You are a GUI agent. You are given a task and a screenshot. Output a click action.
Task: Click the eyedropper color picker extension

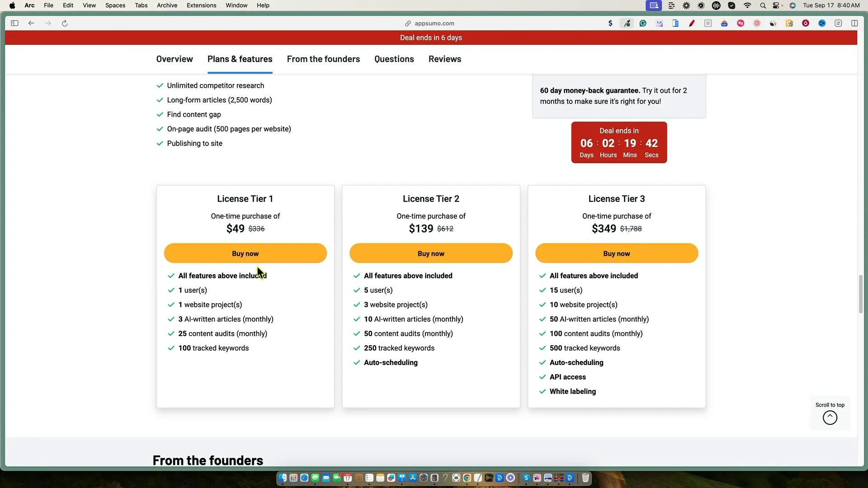[x=627, y=23]
